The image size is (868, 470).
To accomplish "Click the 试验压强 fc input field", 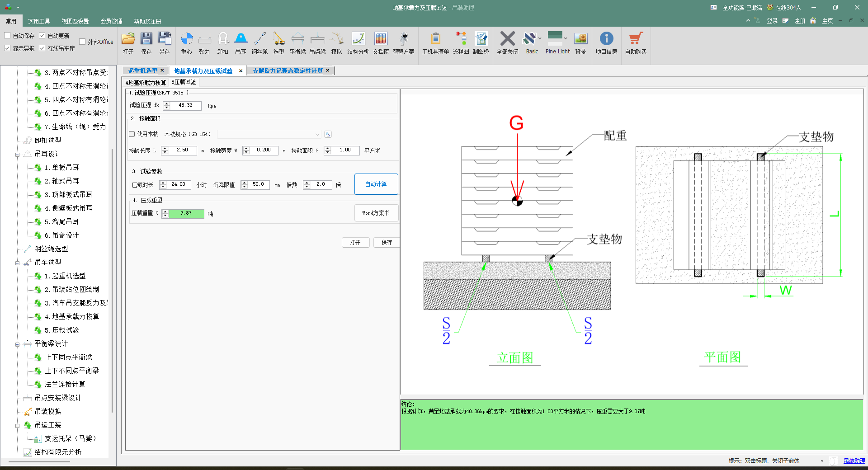I will 185,105.
